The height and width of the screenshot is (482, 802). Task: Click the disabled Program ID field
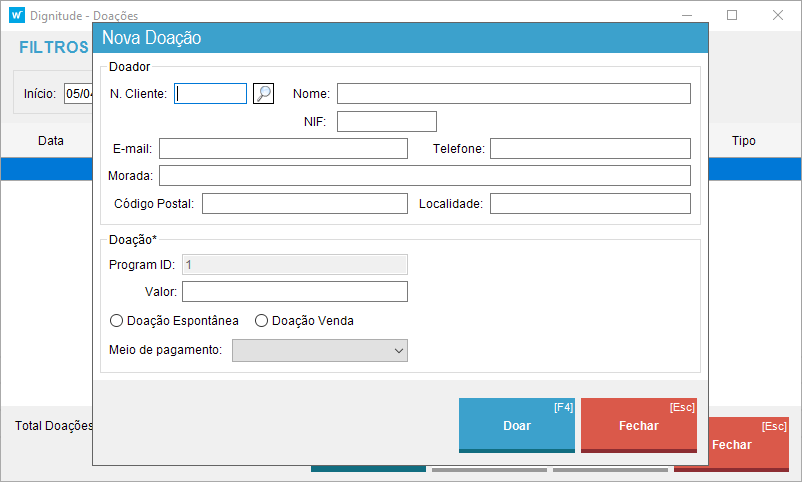294,264
